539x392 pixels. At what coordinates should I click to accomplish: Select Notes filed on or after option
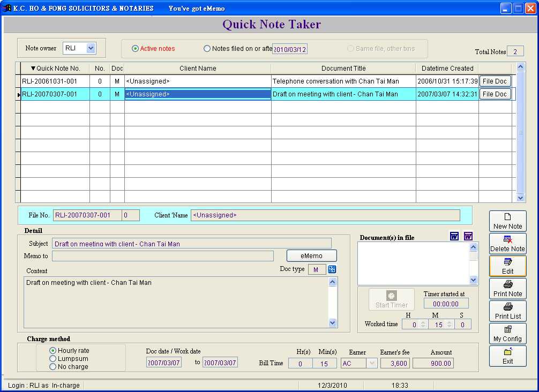tap(207, 49)
